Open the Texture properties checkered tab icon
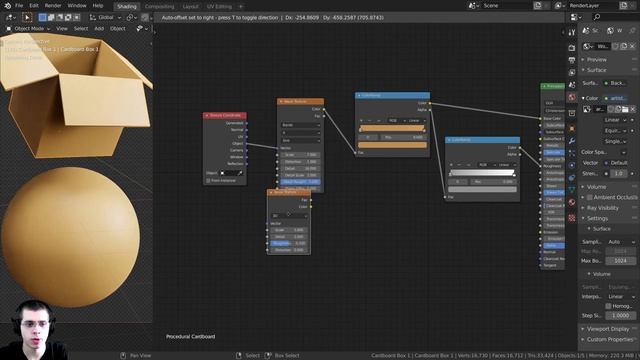 point(572,218)
